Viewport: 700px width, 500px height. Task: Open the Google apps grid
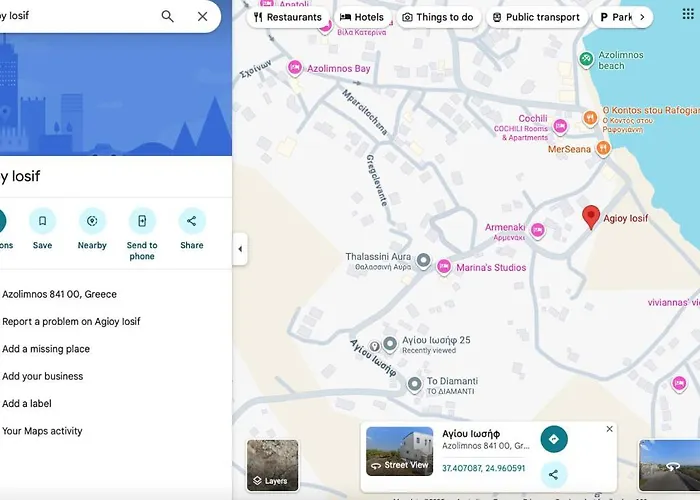(x=687, y=14)
